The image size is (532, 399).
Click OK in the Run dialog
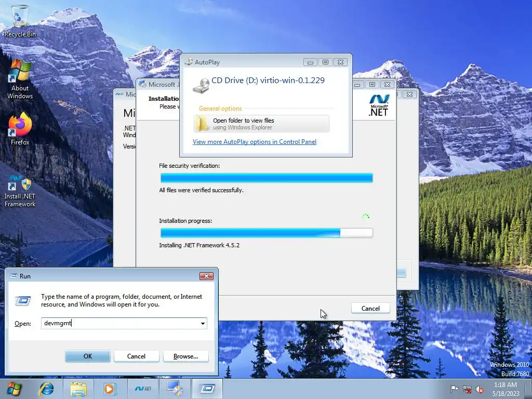87,356
